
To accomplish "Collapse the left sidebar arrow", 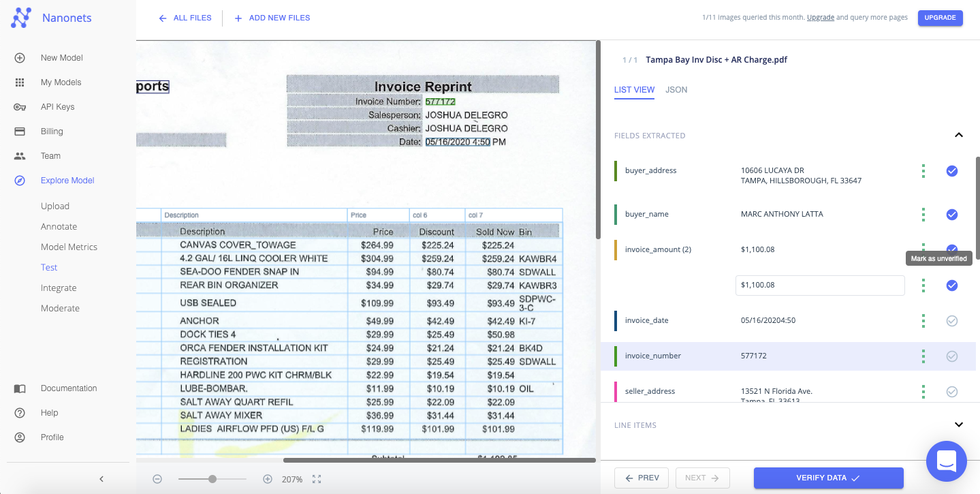I will click(101, 479).
